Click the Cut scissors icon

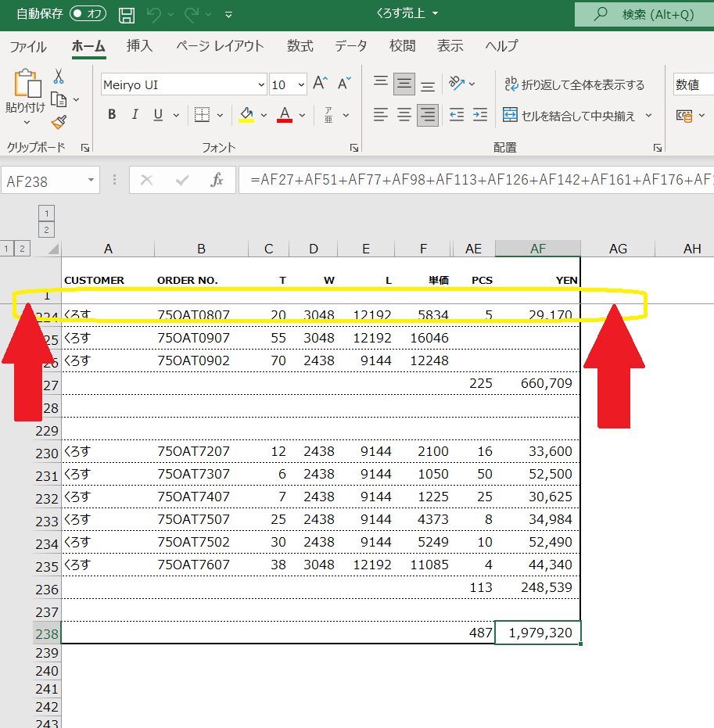point(59,77)
